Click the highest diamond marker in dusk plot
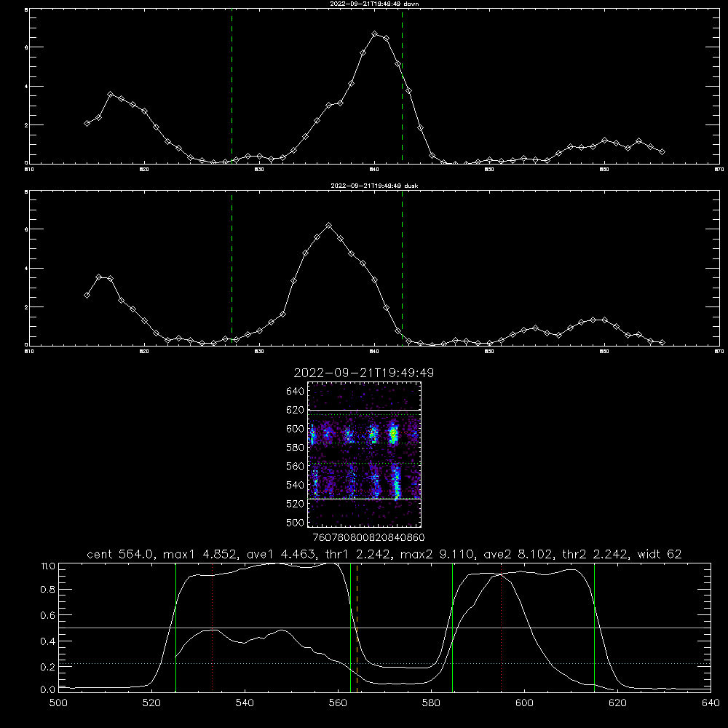728x728 pixels. pos(329,225)
